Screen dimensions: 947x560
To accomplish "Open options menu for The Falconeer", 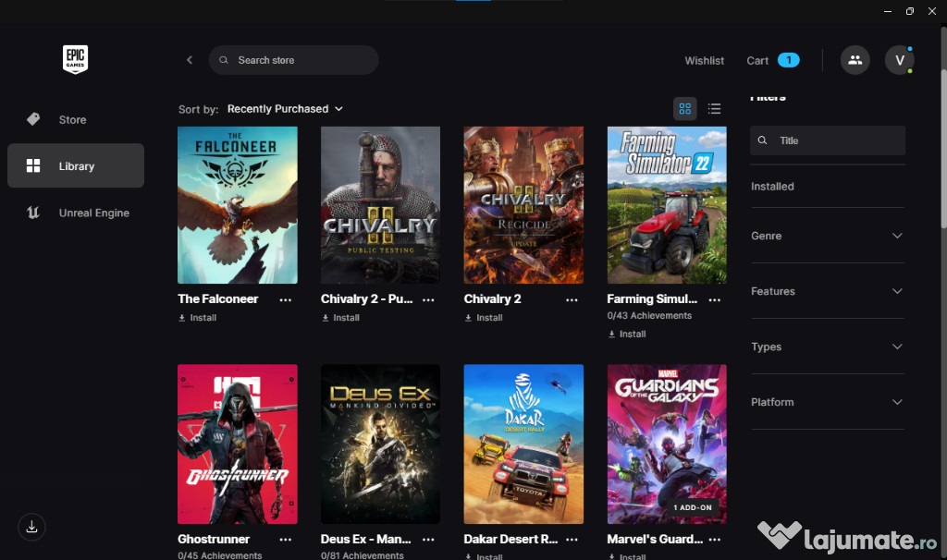I will [286, 300].
